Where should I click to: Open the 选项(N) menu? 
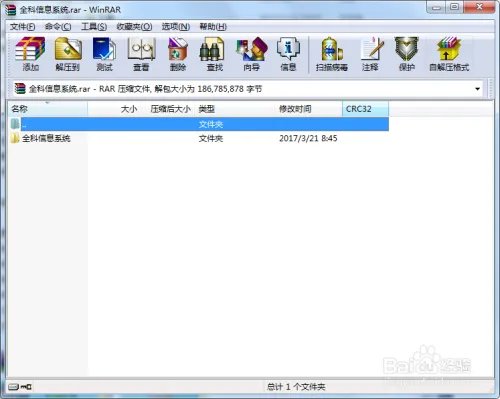pyautogui.click(x=176, y=27)
